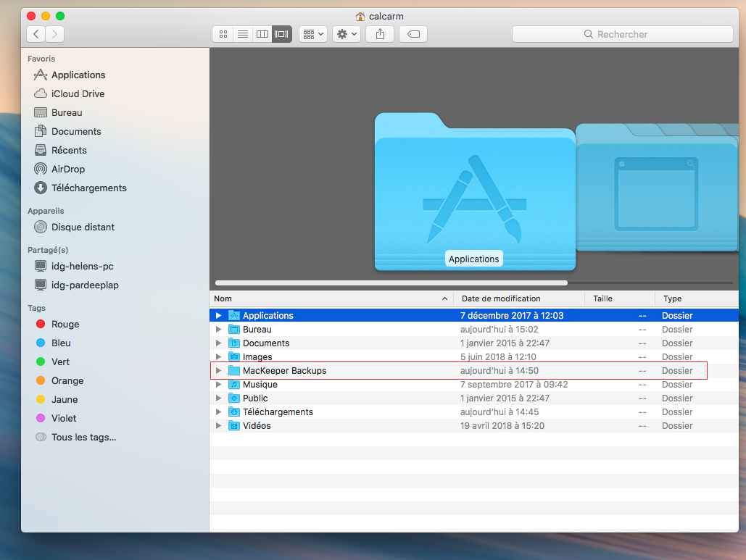Click the Rechercher search field
746x560 pixels.
pyautogui.click(x=622, y=34)
